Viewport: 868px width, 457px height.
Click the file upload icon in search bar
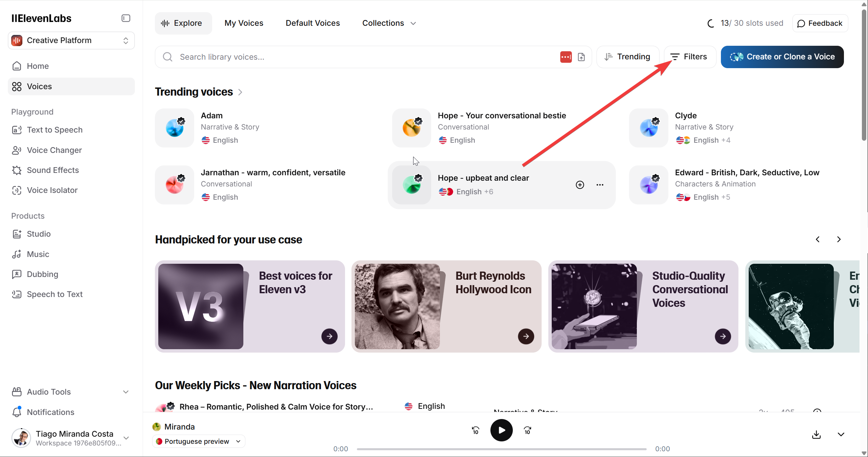point(582,57)
